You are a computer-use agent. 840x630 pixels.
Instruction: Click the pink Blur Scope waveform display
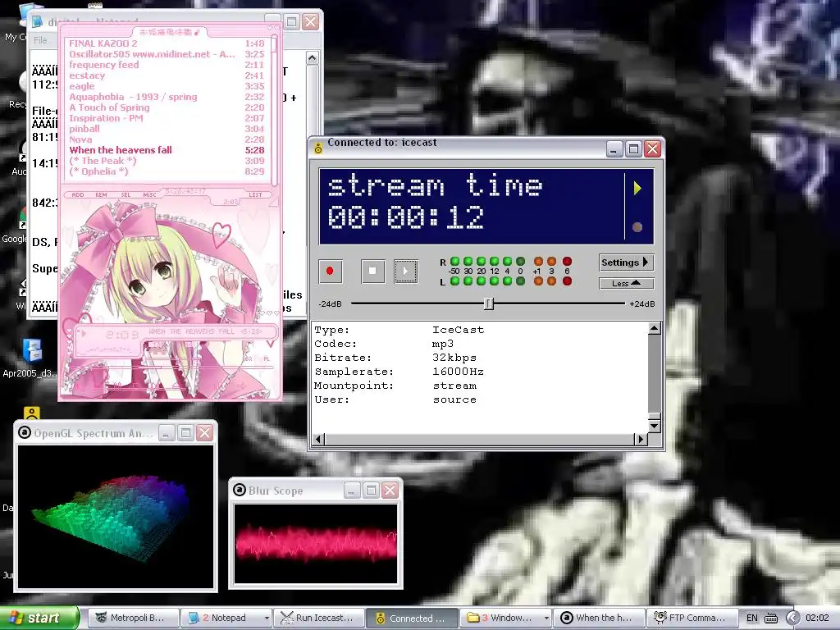tap(316, 543)
